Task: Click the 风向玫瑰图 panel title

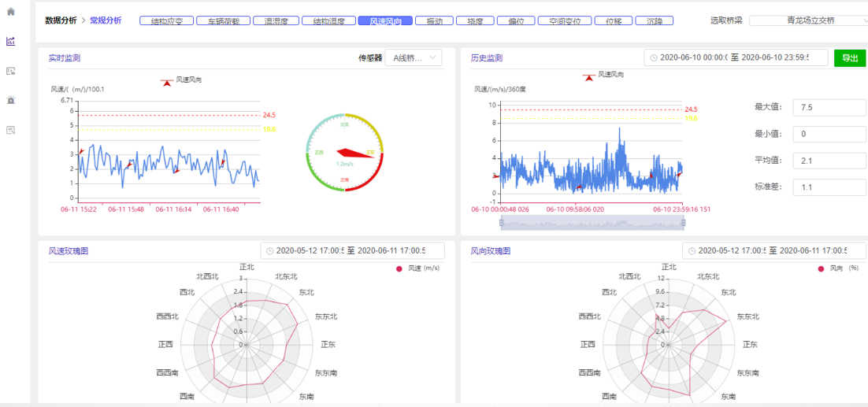Action: 491,251
